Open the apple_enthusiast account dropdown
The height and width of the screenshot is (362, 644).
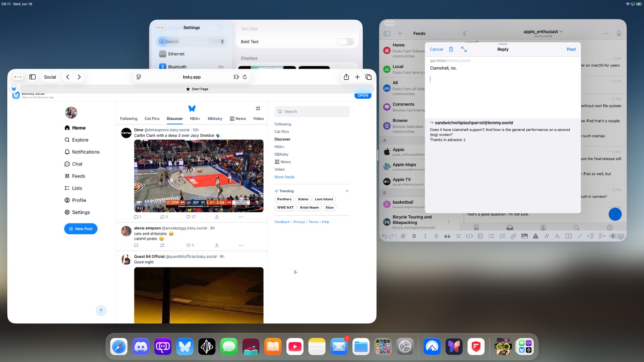coord(543,32)
